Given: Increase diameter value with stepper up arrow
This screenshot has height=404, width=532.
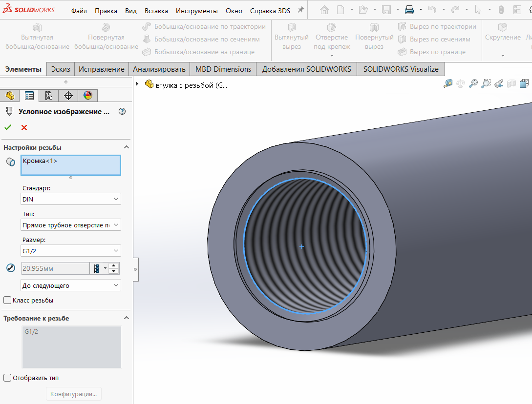Looking at the screenshot, I should click(114, 265).
